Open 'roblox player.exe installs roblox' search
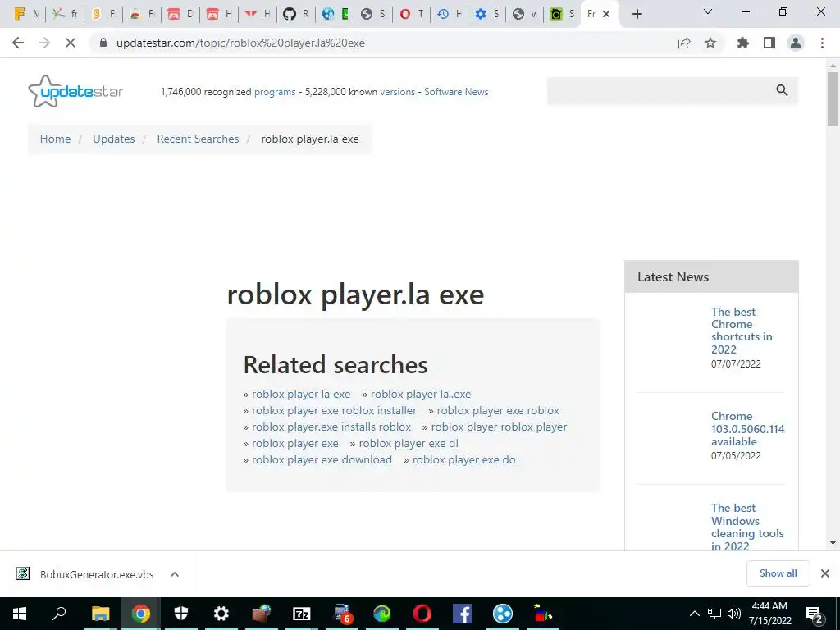This screenshot has width=840, height=630. pyautogui.click(x=331, y=427)
